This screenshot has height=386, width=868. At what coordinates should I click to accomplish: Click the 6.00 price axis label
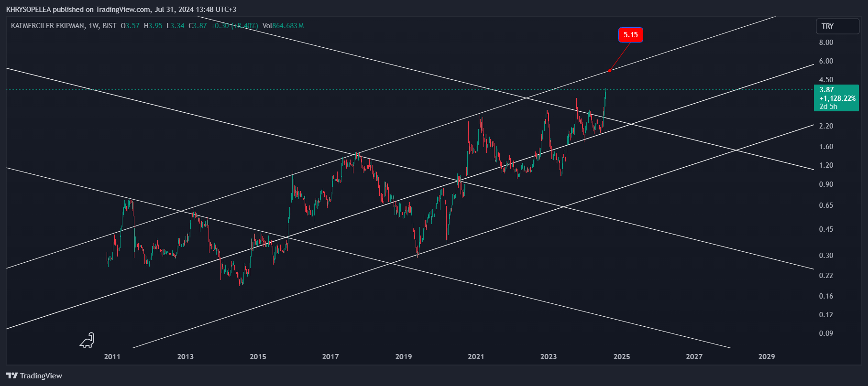[x=826, y=61]
